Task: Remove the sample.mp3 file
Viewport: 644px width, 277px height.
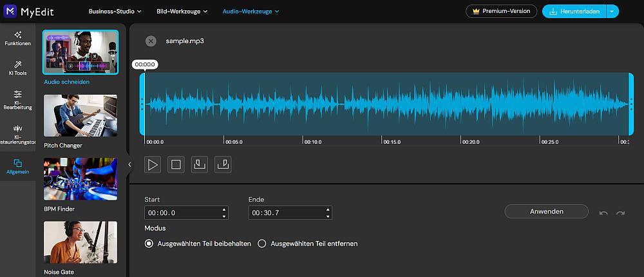Action: point(151,41)
